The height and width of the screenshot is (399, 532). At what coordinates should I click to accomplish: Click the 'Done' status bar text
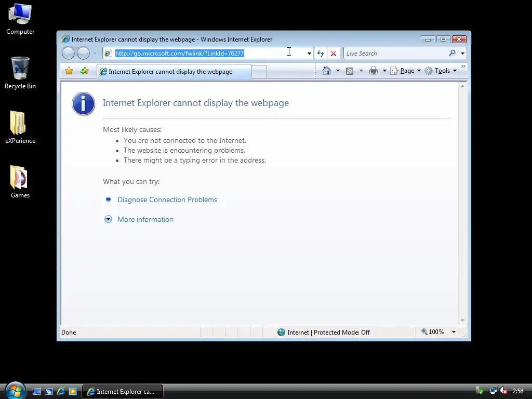click(x=69, y=332)
